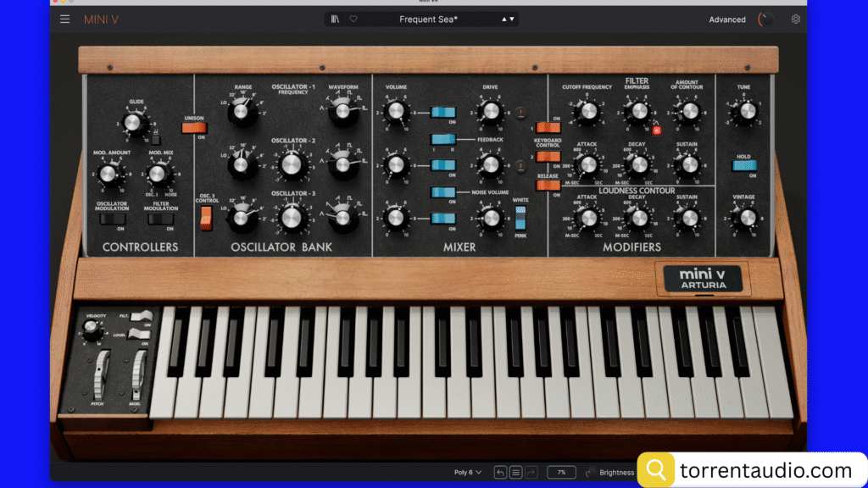Favorite the Frequent Sea preset via heart icon
The height and width of the screenshot is (488, 868).
353,19
